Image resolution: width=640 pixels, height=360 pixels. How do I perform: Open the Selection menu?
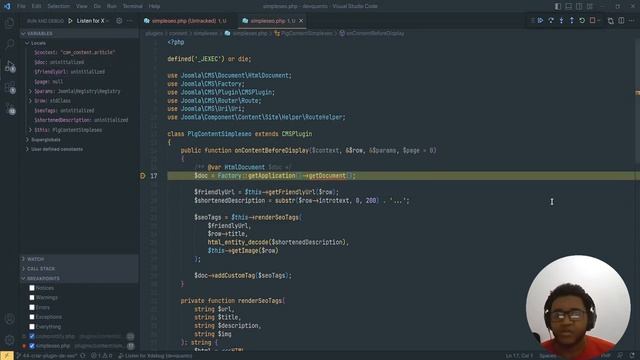coord(58,7)
